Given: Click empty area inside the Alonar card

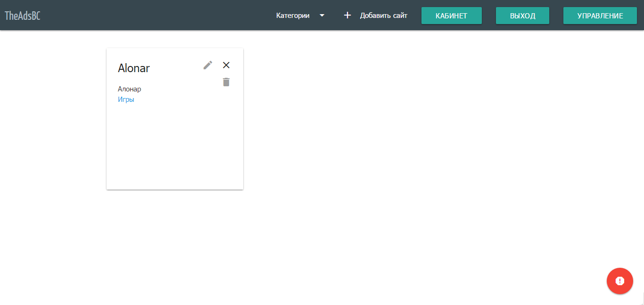Looking at the screenshot, I should pyautogui.click(x=174, y=146).
